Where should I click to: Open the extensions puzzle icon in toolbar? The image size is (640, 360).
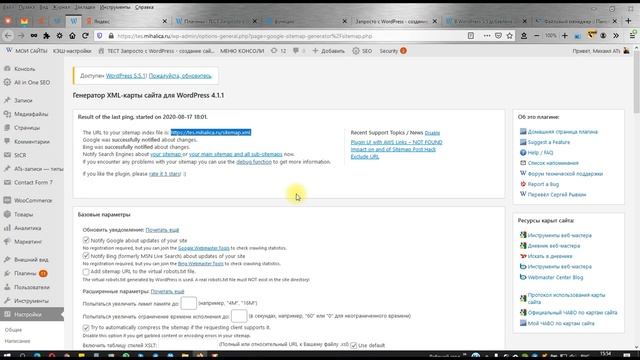tap(47, 36)
